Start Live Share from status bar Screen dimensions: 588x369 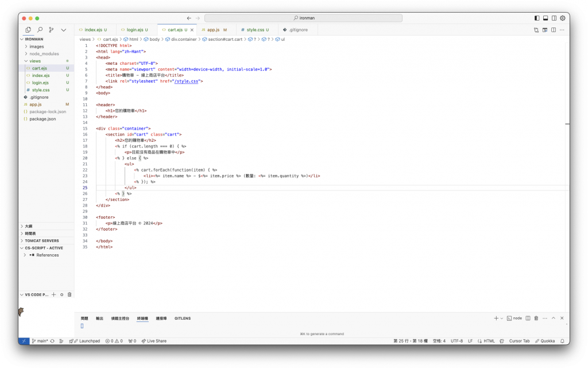(x=154, y=341)
